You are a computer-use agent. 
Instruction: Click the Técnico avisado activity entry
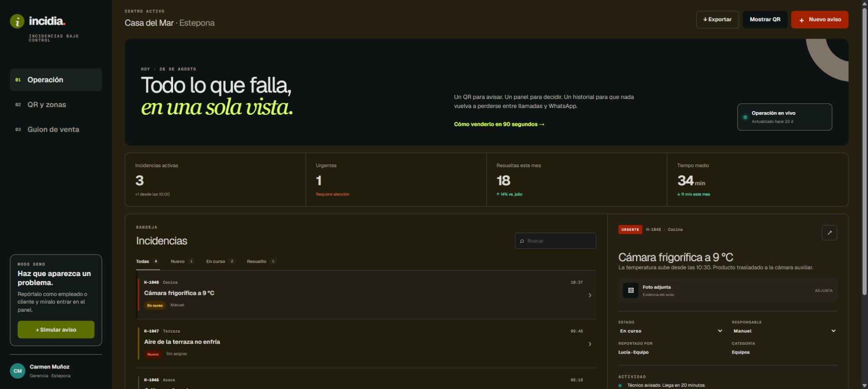[666, 385]
